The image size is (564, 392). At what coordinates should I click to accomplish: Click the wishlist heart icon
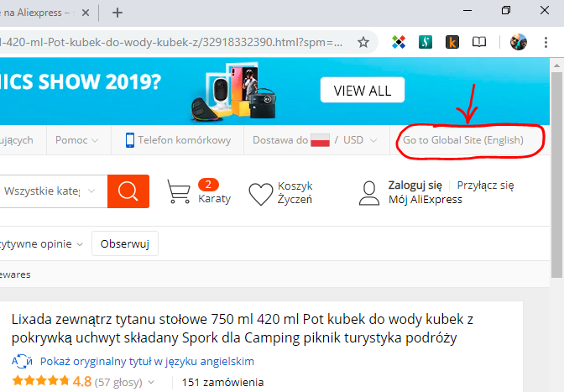[x=261, y=194]
